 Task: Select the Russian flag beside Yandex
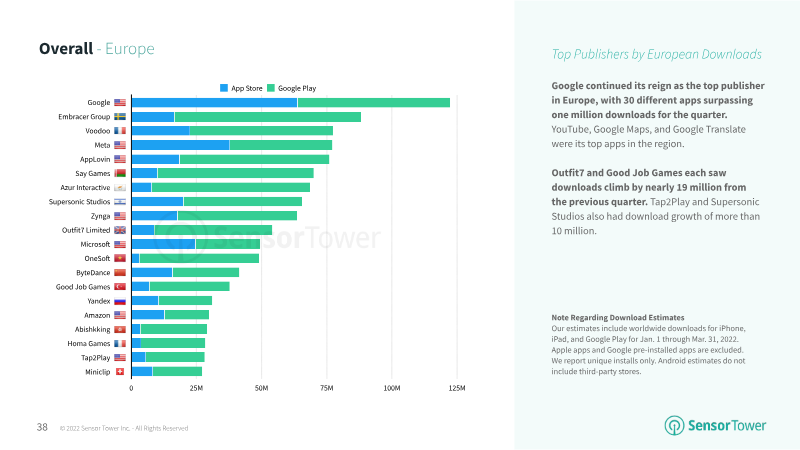point(120,301)
